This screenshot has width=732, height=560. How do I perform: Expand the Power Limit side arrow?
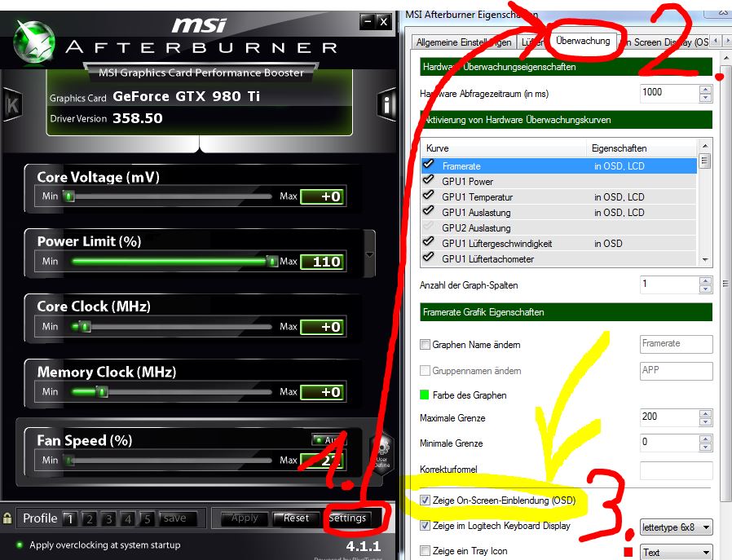point(370,255)
